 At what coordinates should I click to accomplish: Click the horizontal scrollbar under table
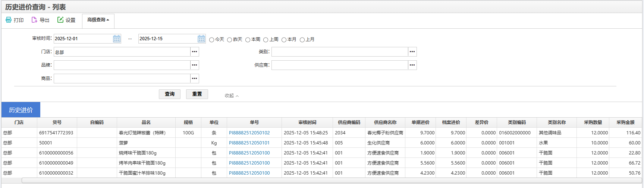coord(331,181)
